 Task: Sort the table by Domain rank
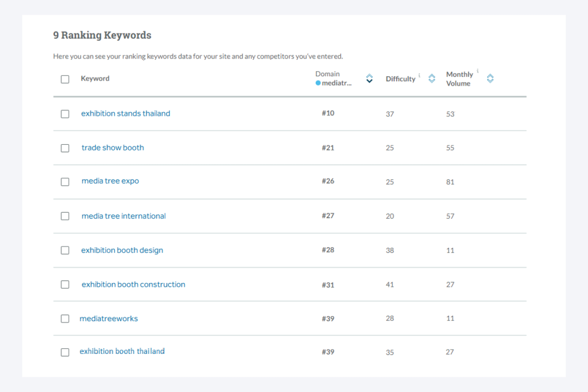(x=369, y=78)
